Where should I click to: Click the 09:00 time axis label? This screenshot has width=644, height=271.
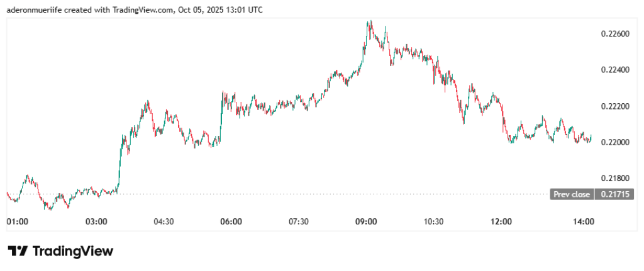(x=366, y=221)
